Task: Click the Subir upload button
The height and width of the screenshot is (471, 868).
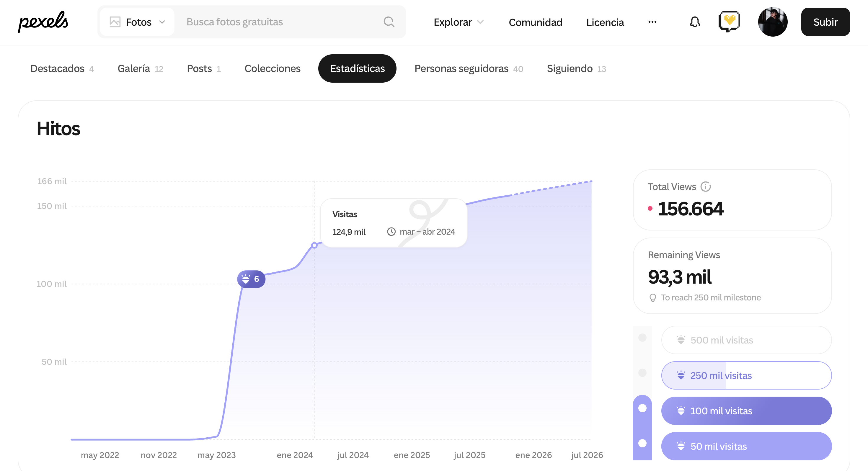Action: [x=825, y=22]
